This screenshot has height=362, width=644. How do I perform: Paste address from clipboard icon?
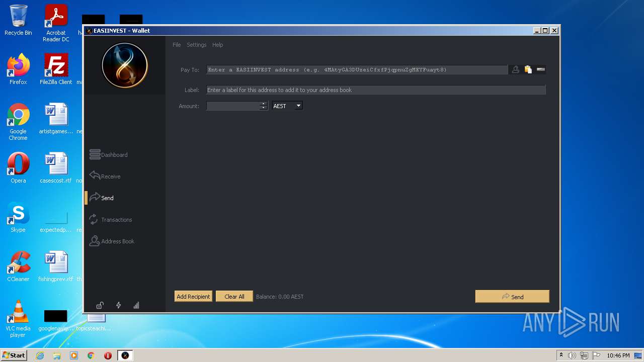(x=528, y=70)
